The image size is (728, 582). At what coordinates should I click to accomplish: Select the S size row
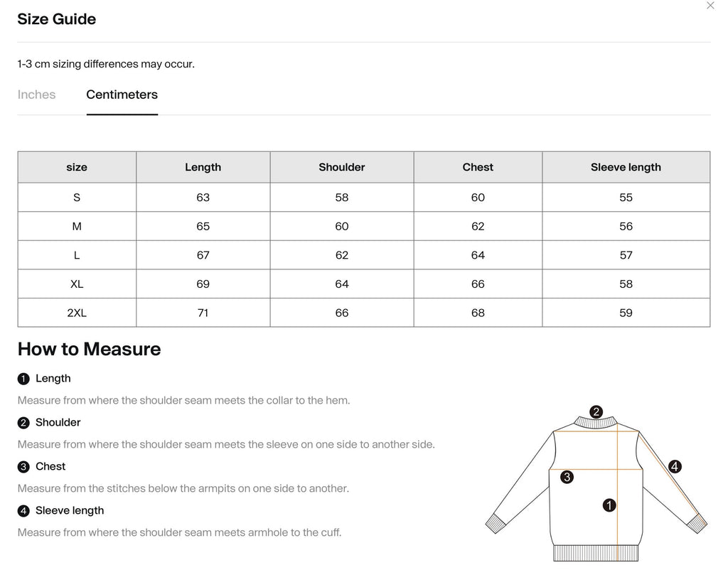[77, 197]
